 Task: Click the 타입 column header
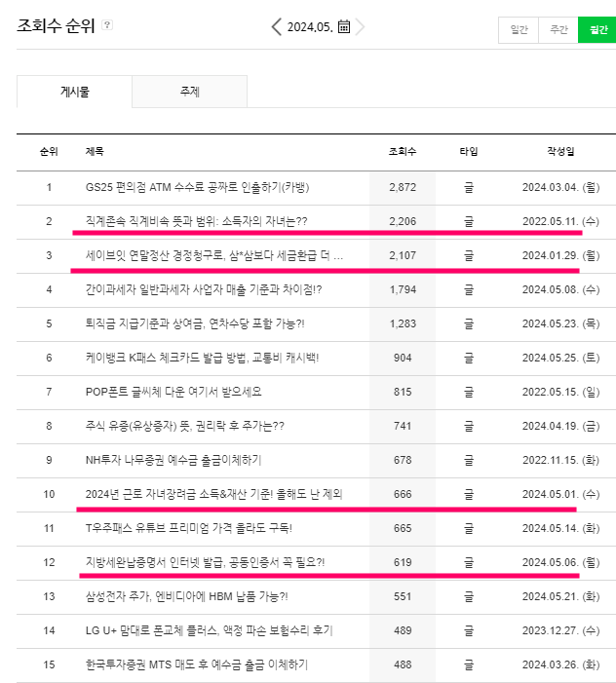tap(469, 152)
